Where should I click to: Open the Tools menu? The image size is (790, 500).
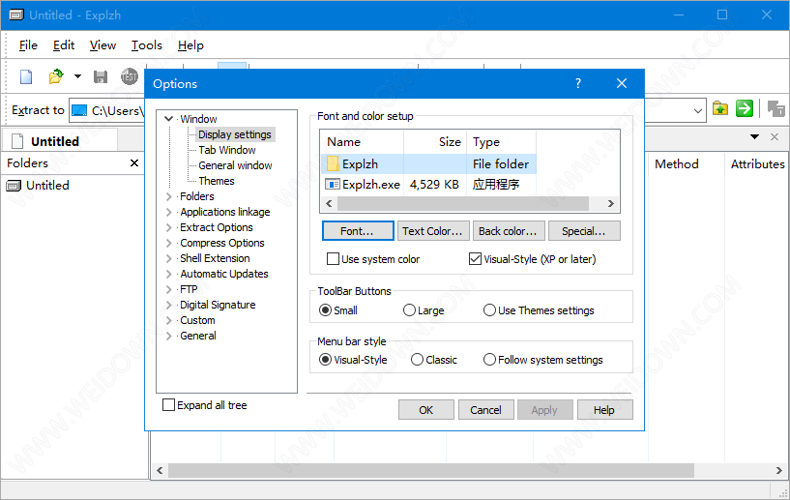pos(147,45)
